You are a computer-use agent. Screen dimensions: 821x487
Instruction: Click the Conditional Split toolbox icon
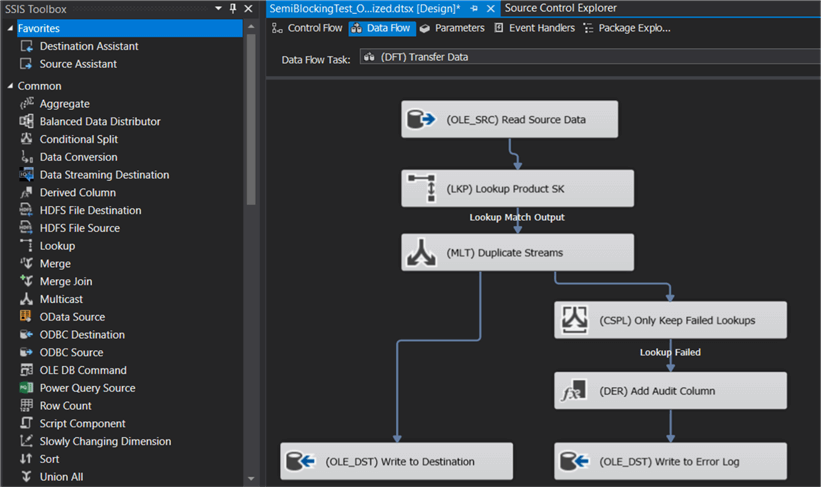[x=27, y=139]
